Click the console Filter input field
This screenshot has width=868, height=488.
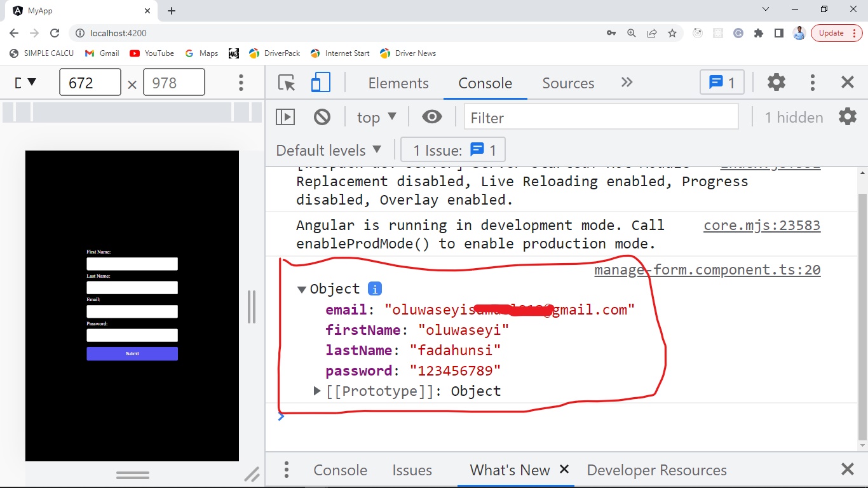601,117
